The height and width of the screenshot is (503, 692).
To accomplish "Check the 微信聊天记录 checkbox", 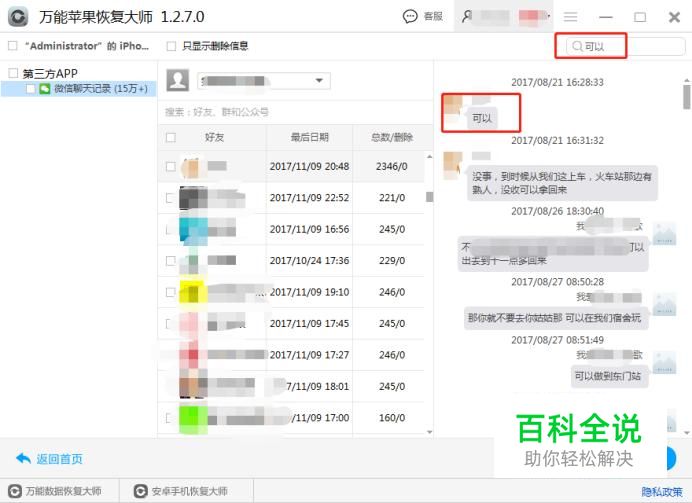I will (x=30, y=89).
